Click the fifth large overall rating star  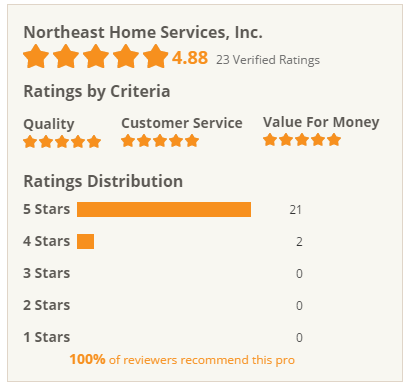point(156,56)
